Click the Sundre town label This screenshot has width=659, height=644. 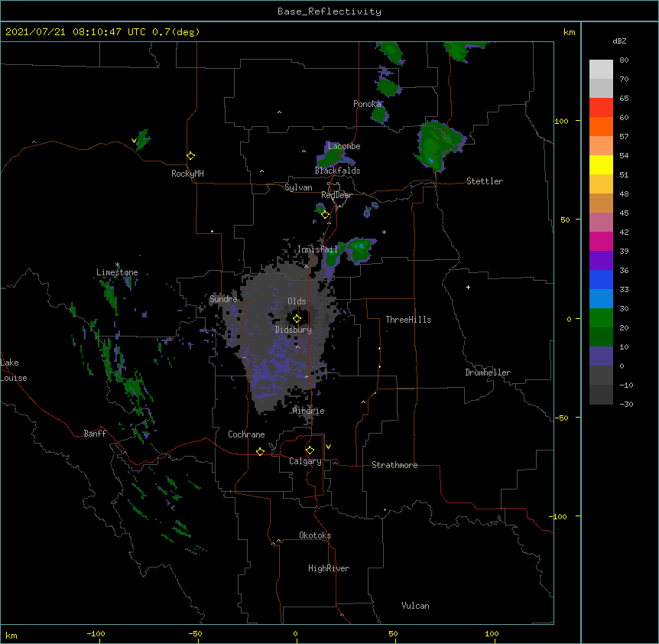click(x=223, y=299)
